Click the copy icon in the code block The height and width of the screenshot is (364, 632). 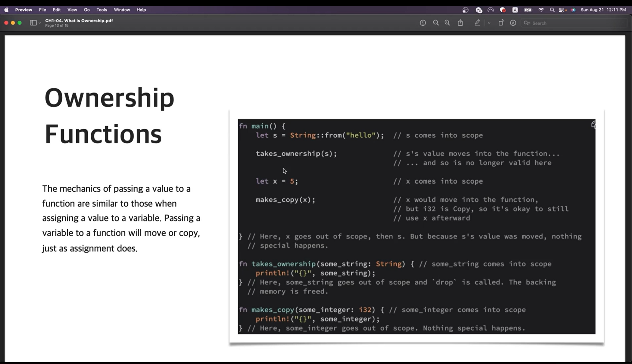(x=593, y=124)
